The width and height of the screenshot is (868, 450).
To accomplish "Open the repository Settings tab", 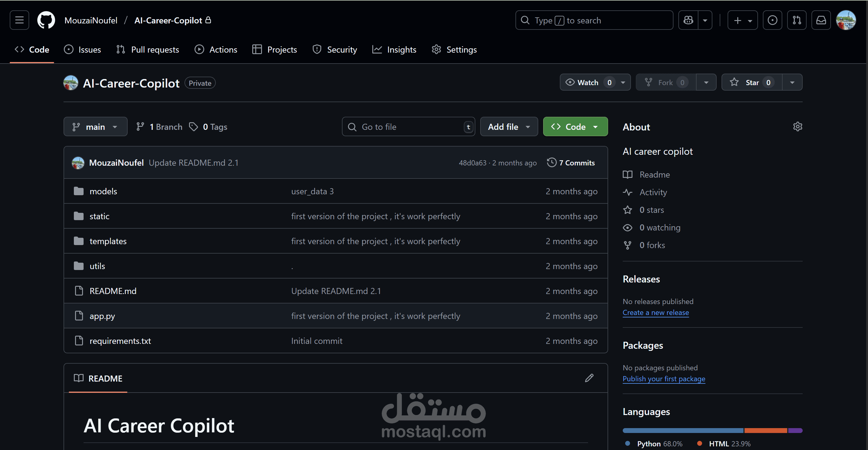I will coord(454,50).
